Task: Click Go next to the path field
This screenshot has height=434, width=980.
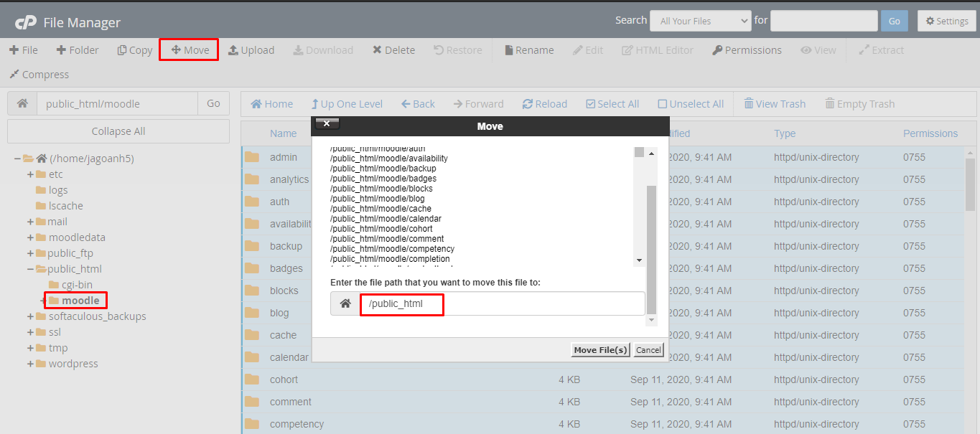Action: [213, 103]
